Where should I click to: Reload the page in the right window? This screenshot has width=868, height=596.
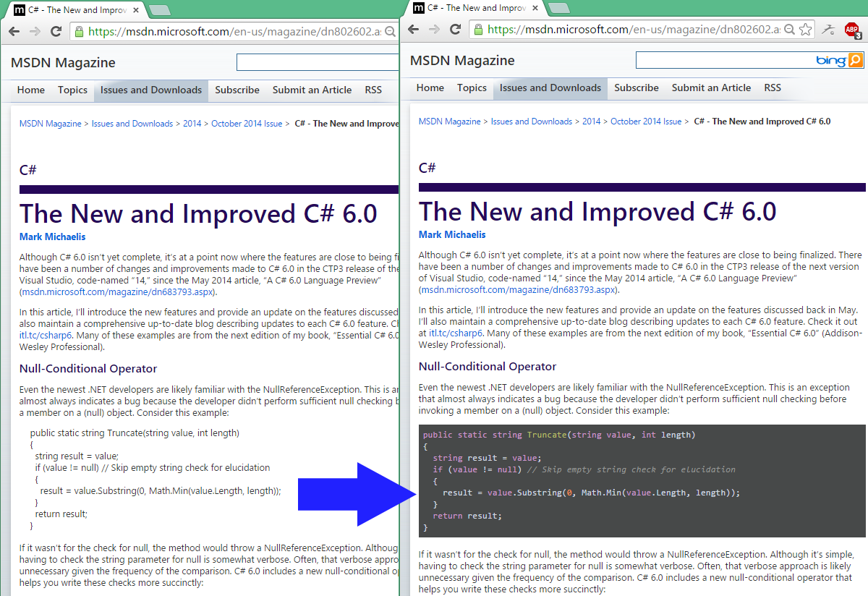(455, 30)
